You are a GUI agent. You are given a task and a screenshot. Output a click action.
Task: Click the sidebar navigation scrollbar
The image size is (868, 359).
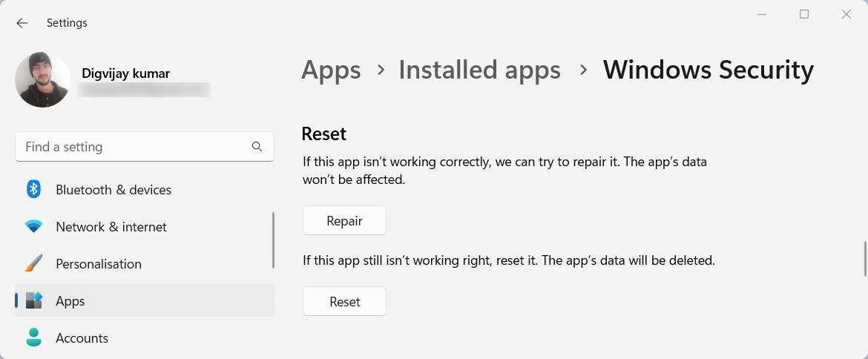pyautogui.click(x=274, y=240)
